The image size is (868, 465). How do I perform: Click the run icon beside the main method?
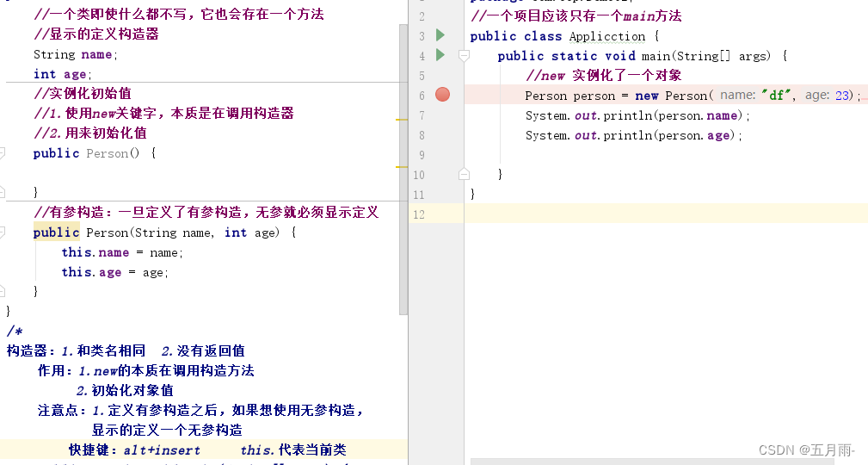tap(440, 55)
